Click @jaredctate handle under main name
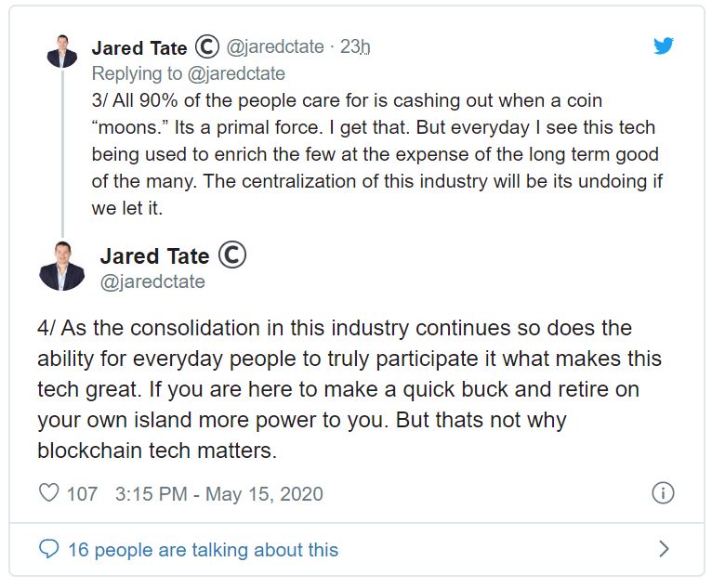 (152, 281)
